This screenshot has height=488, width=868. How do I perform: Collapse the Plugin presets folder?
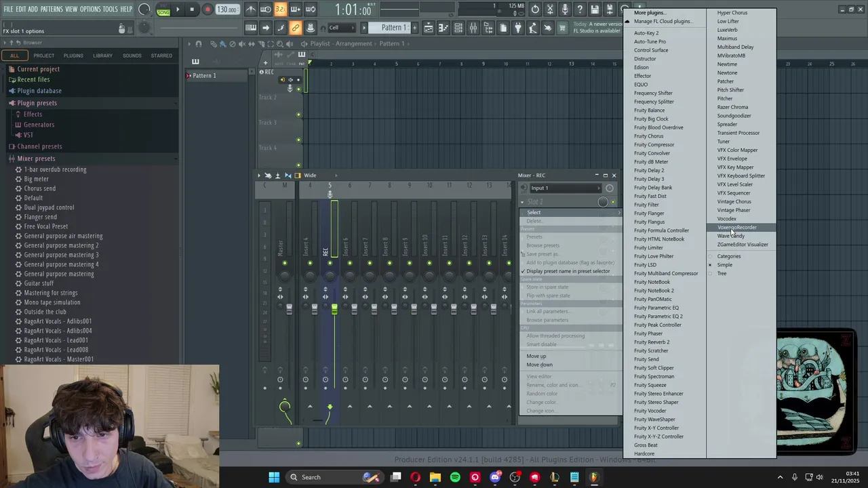(37, 103)
